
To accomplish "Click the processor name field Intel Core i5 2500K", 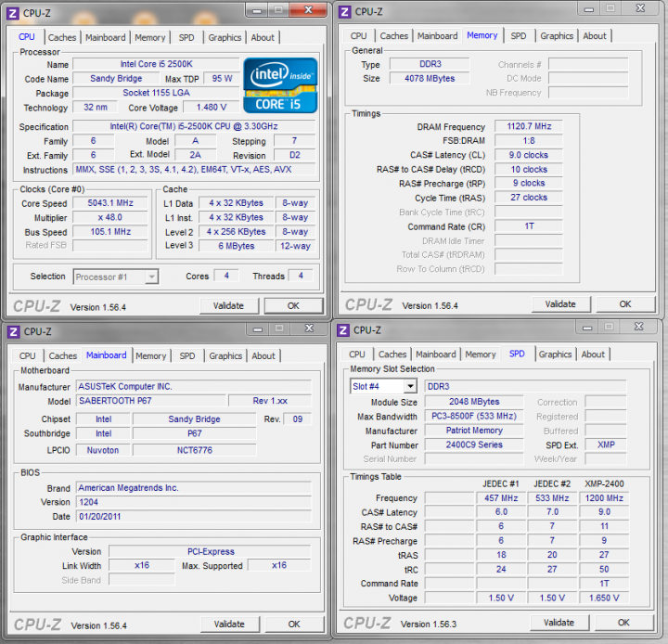I will pos(157,64).
